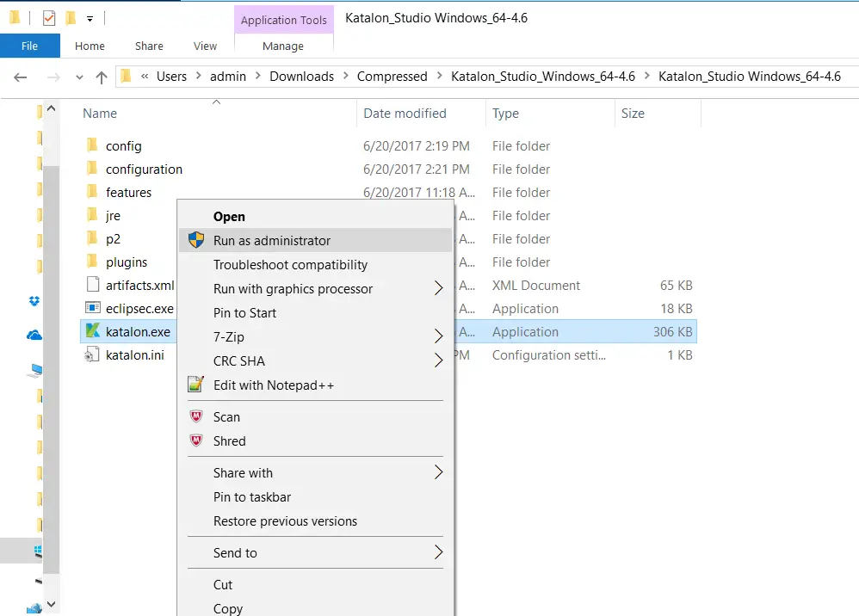Navigate to Compressed in the address path
The image size is (859, 616).
coord(392,76)
